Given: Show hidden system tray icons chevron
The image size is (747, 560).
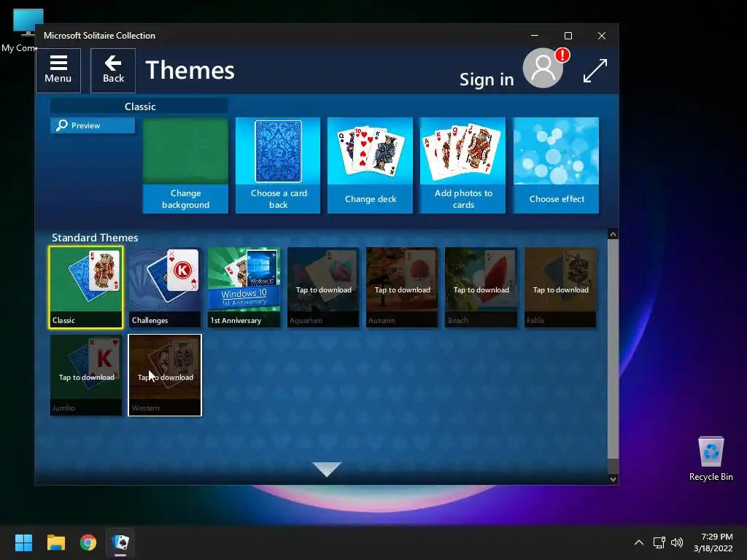Looking at the screenshot, I should [x=639, y=542].
